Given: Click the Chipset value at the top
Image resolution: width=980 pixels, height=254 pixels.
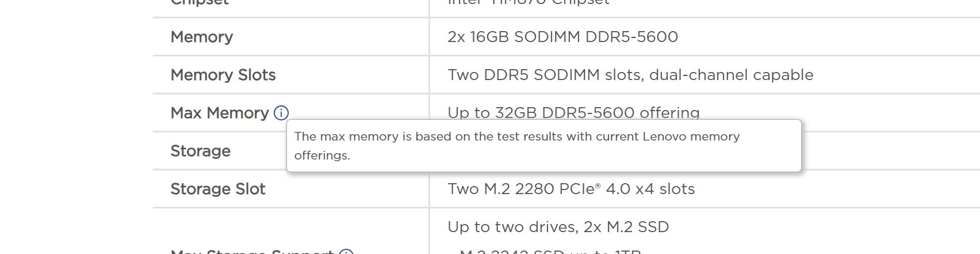Looking at the screenshot, I should [529, 3].
